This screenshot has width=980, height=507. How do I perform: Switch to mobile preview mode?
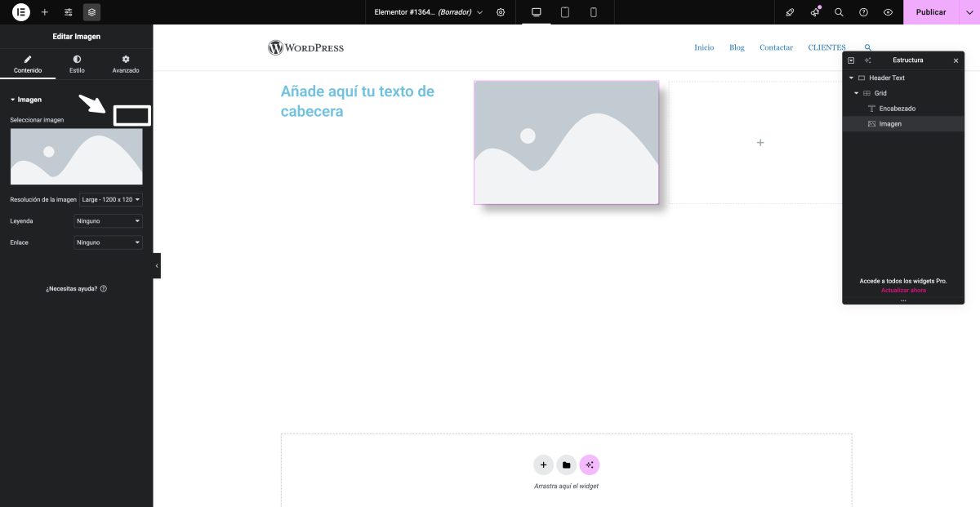[593, 12]
